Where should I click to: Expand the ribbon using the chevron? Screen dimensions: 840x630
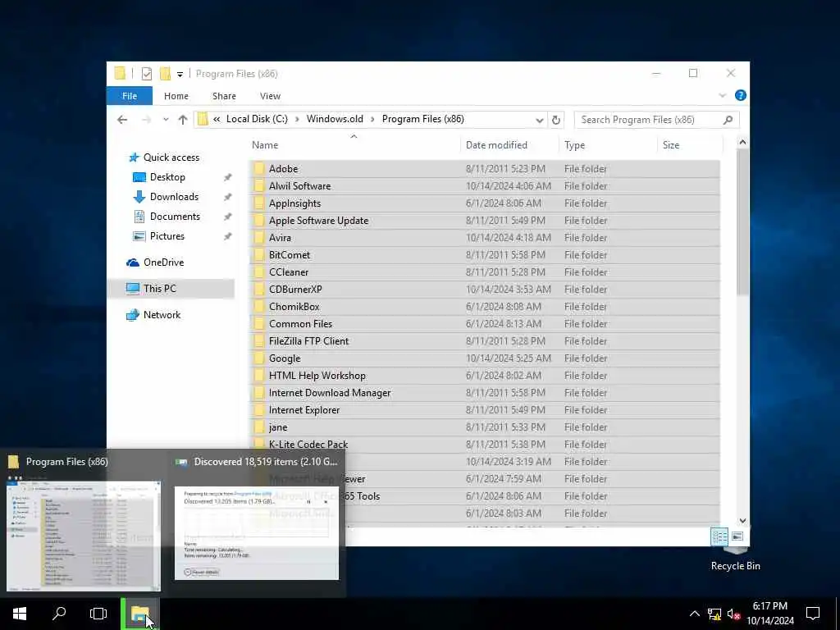point(722,95)
